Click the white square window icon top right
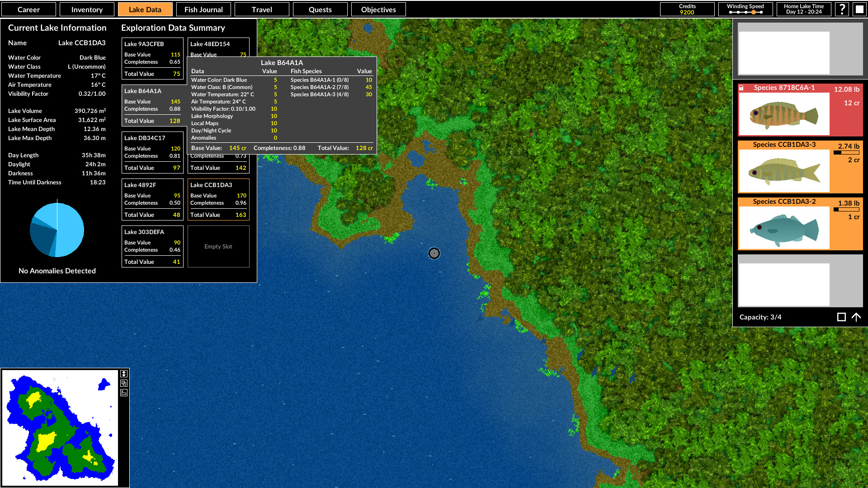This screenshot has height=488, width=868. (x=859, y=9)
